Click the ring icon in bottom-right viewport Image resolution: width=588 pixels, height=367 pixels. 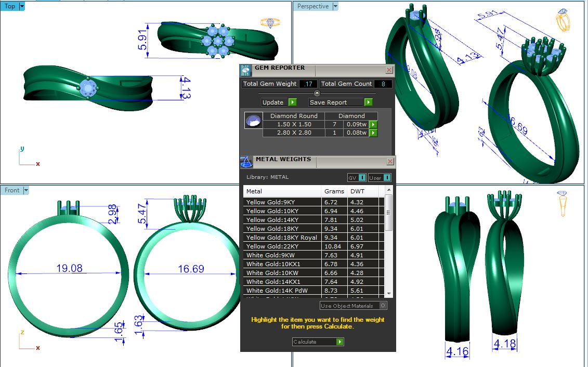pos(562,203)
